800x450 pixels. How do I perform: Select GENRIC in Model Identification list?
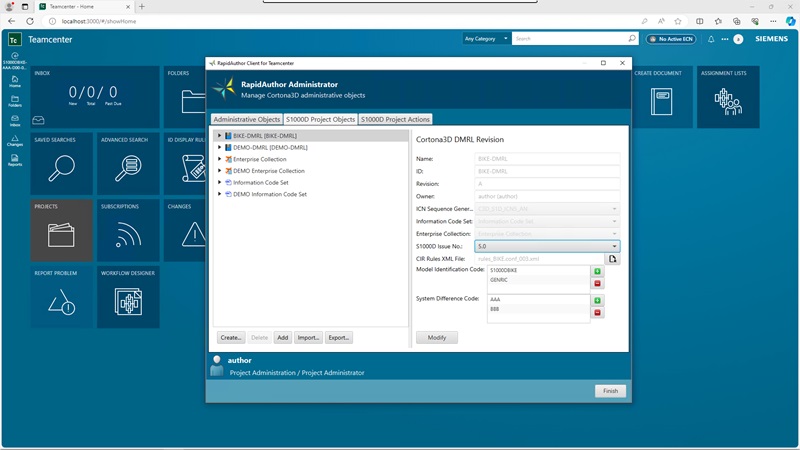(x=538, y=280)
